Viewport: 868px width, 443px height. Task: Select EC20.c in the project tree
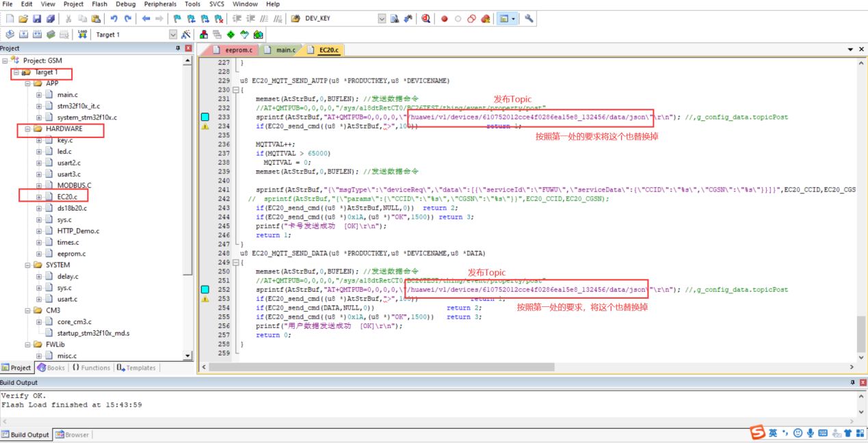pos(67,197)
